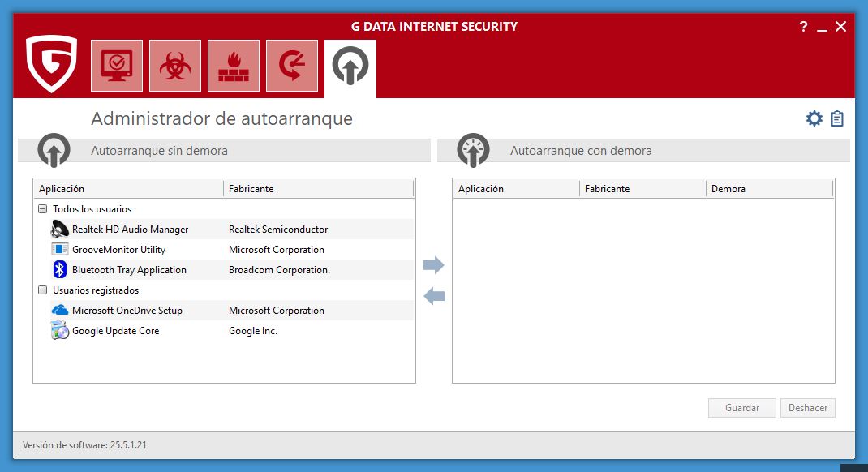Click the software version 25.5.1.21 text

pos(84,445)
